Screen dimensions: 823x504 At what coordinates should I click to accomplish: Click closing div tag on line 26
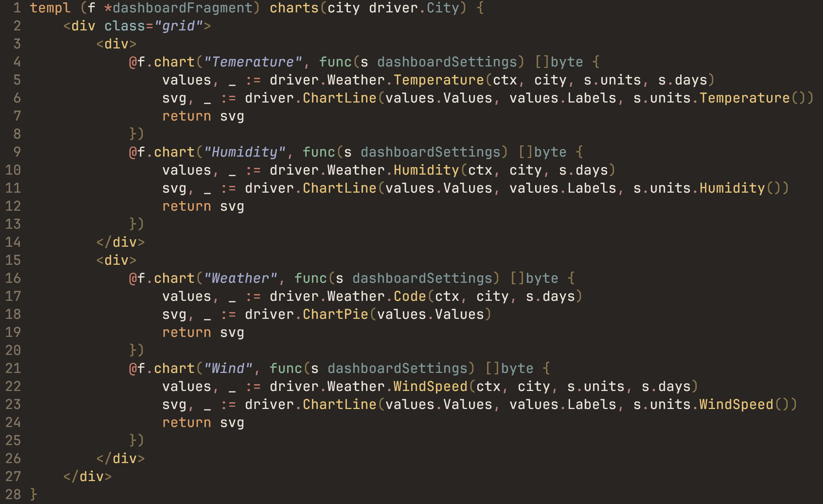point(121,459)
